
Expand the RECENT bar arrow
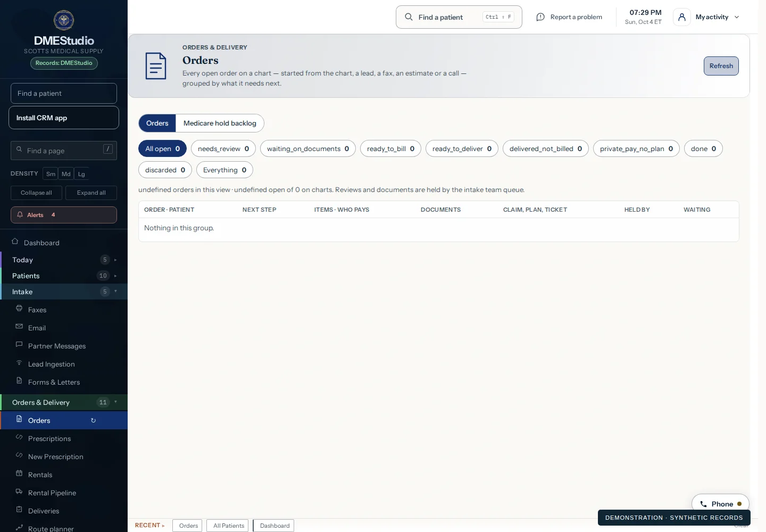click(163, 526)
